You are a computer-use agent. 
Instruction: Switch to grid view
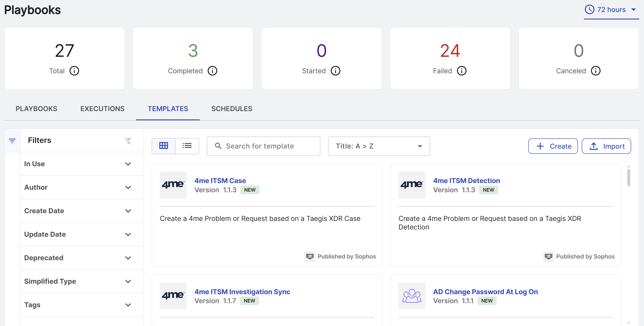163,146
